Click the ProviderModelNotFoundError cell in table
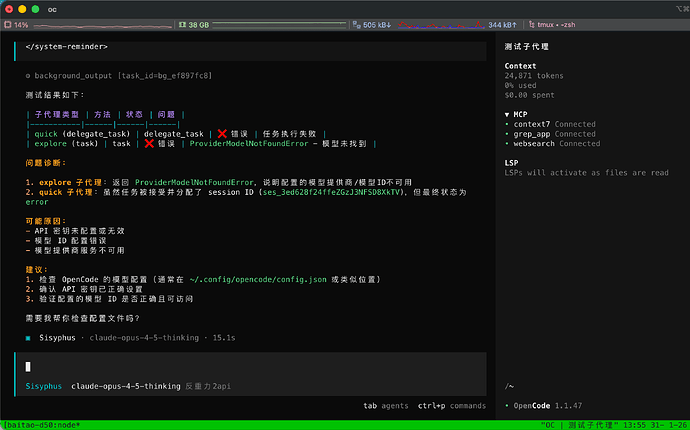The width and height of the screenshot is (690, 430). (249, 143)
